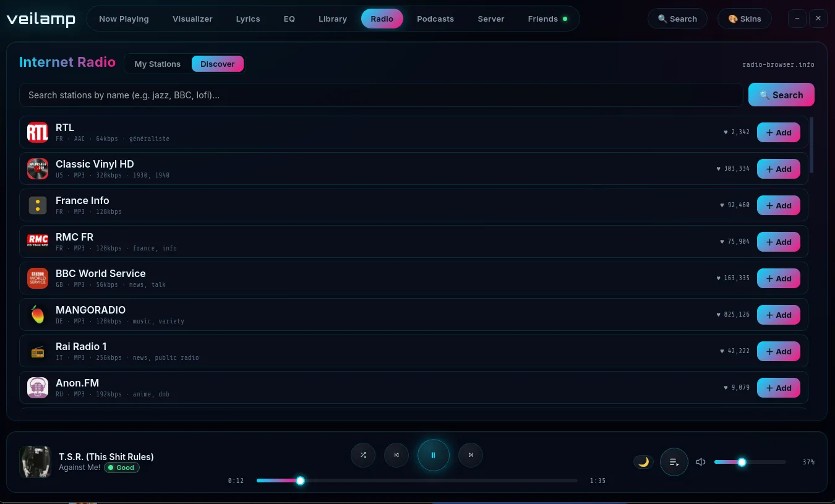Screen dimensions: 835x504
Task: Click the 825,126 votes count
Action: point(733,315)
